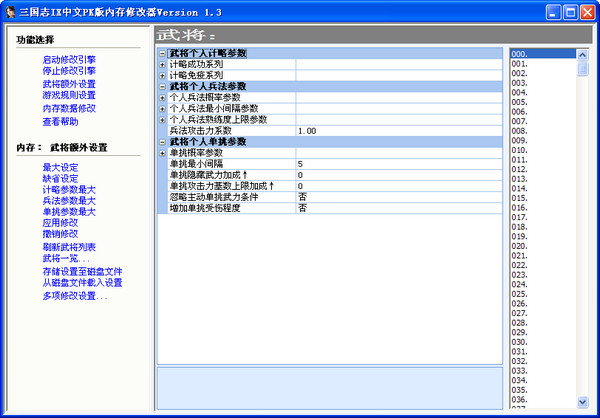Select general 033. in the list
The width and height of the screenshot is (600, 418).
pos(543,371)
